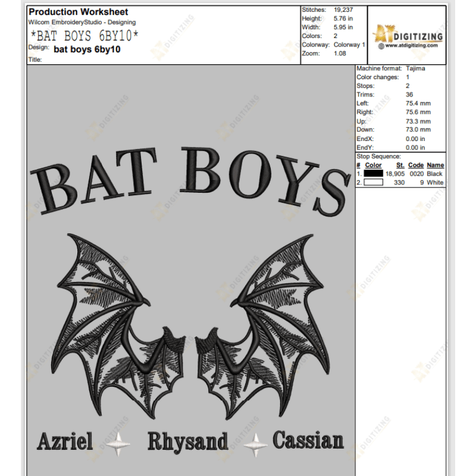Viewport: 476px width, 476px height.
Task: Click the white star after Azriel
Action: point(118,444)
